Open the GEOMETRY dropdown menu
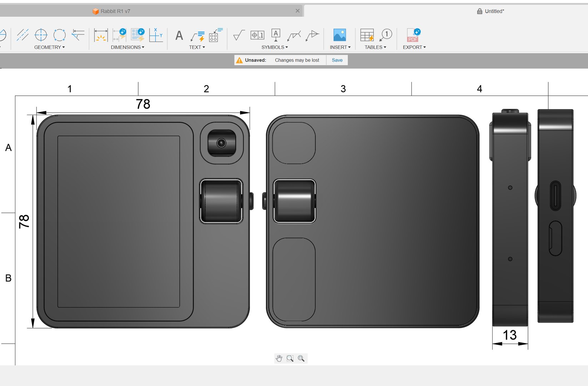Image resolution: width=588 pixels, height=386 pixels. click(50, 47)
